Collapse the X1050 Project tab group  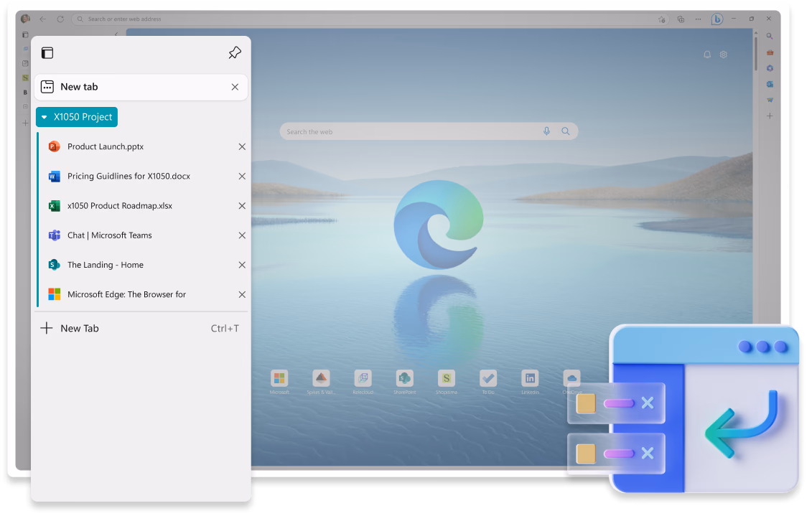(x=77, y=117)
